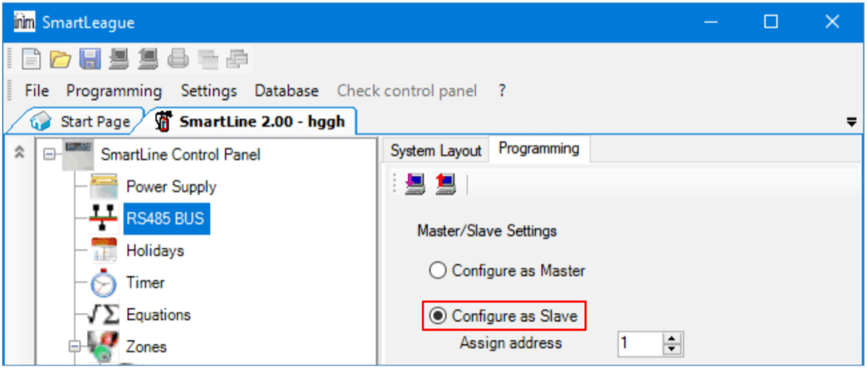Increase the assigned address with up arrow
Viewport: 868px width, 371px height.
pyautogui.click(x=673, y=338)
